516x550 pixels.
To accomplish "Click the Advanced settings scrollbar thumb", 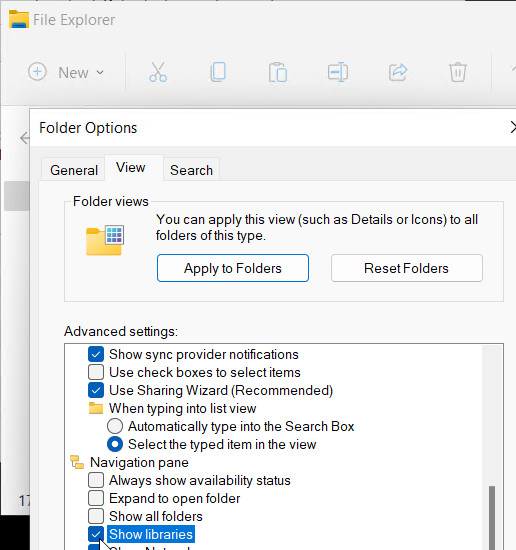I will point(492,518).
